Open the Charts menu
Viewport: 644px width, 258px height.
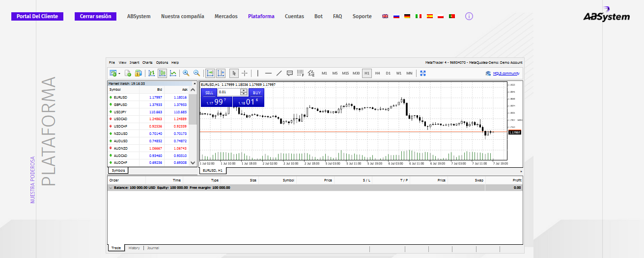(x=147, y=63)
